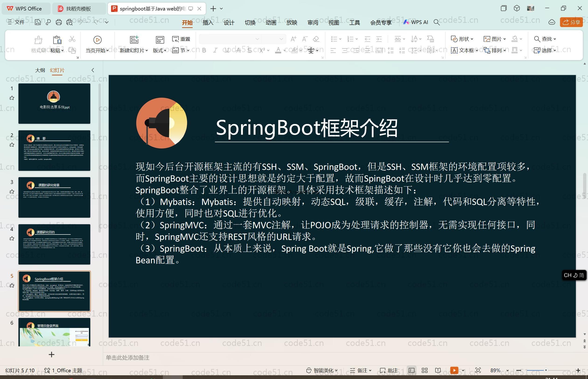
Task: Toggle Bold formatting
Action: point(204,50)
